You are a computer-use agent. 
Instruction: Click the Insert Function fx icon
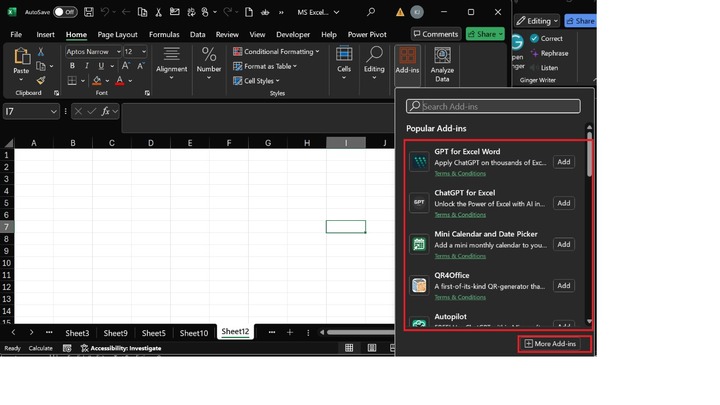[105, 111]
